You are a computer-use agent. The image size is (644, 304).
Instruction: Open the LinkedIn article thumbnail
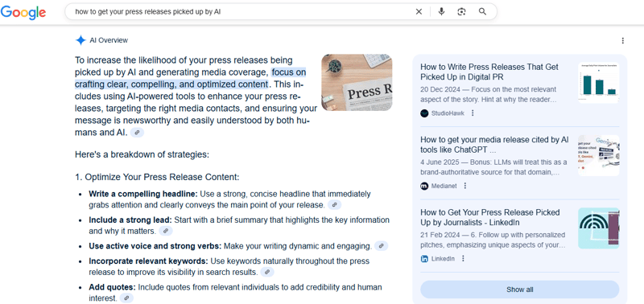[598, 228]
